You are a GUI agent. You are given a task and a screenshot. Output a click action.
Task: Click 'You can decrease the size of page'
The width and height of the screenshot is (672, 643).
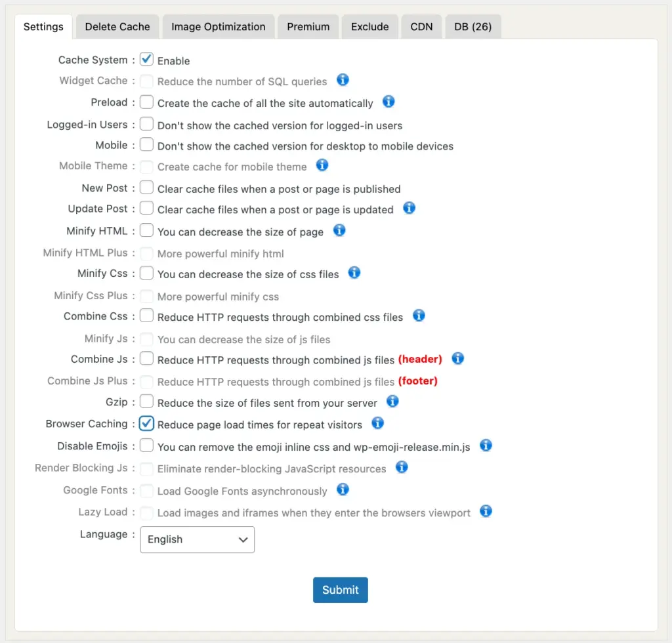click(240, 232)
